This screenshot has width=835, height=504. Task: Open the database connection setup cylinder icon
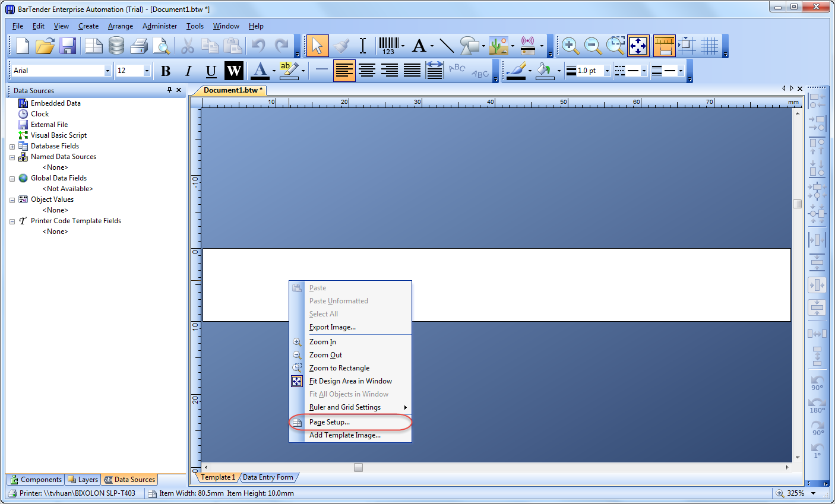coord(116,46)
